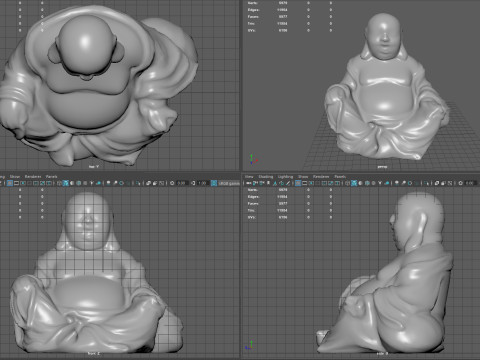Toggle Resolution Gate in side view toolbar
The image size is (480, 360).
[311, 183]
